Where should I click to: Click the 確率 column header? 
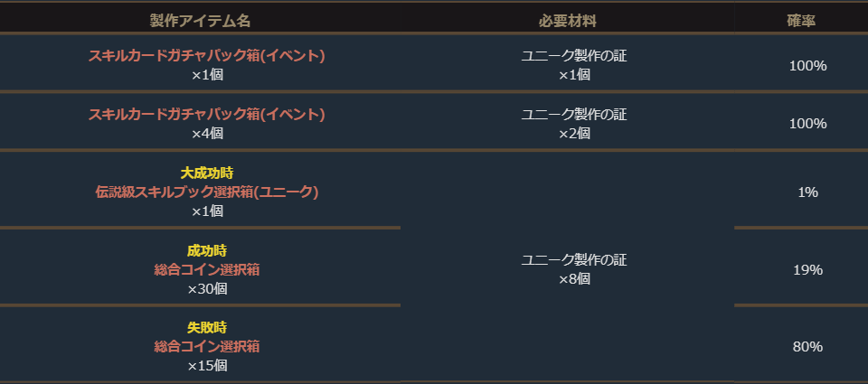[x=801, y=20]
